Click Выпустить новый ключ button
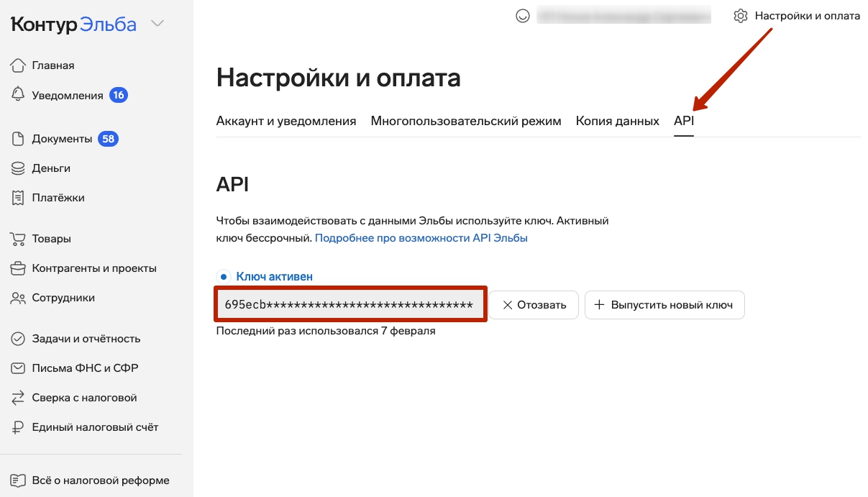 (664, 305)
